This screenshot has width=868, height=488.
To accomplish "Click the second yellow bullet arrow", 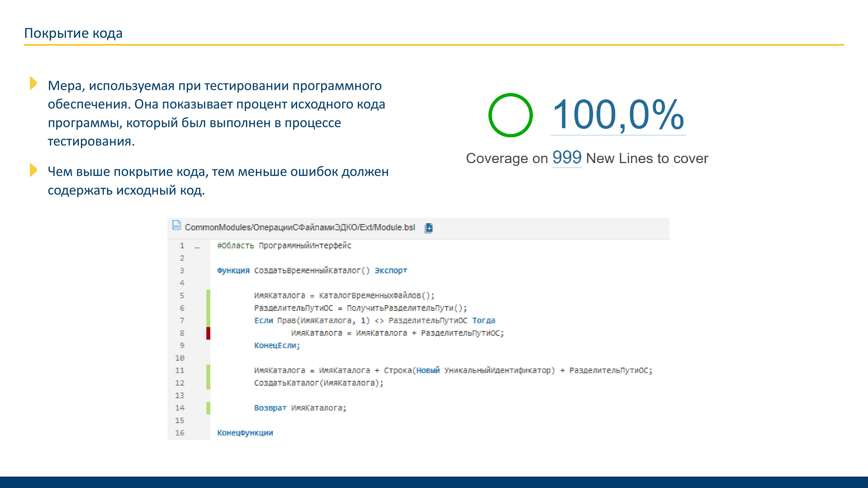I will coord(33,170).
